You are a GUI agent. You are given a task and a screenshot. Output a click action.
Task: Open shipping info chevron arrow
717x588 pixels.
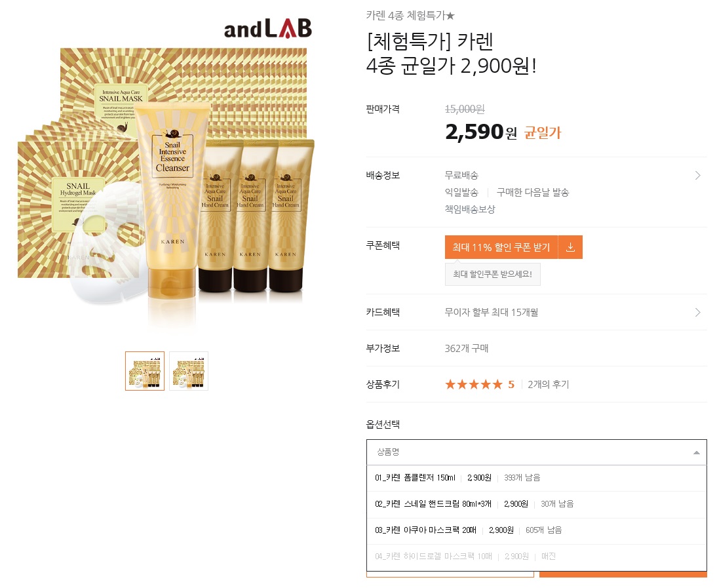pyautogui.click(x=698, y=176)
